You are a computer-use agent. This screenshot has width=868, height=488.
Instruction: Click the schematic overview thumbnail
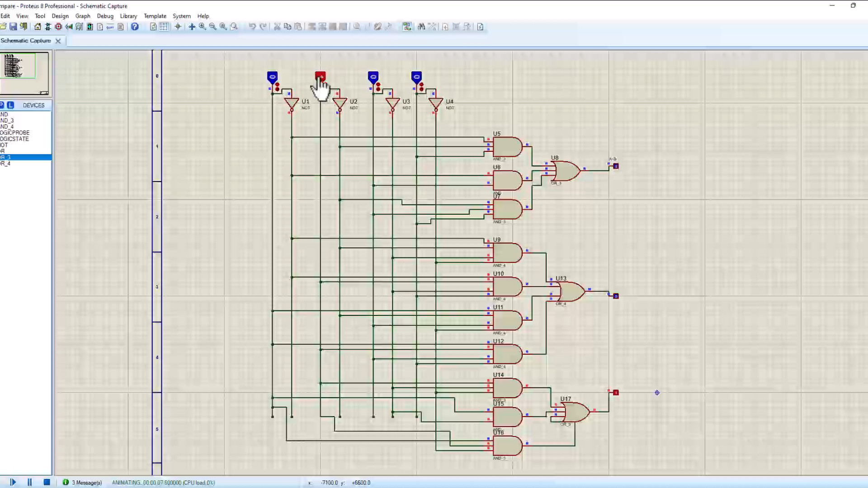[x=25, y=72]
